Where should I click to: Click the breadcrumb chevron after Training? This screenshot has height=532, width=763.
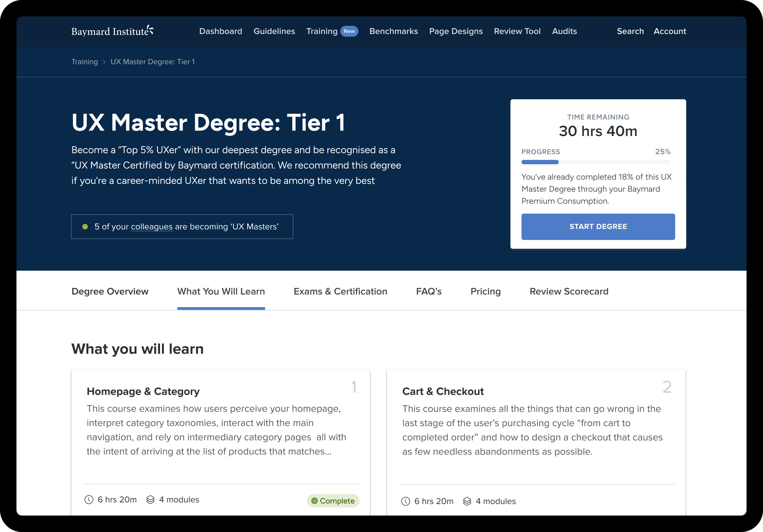click(104, 62)
